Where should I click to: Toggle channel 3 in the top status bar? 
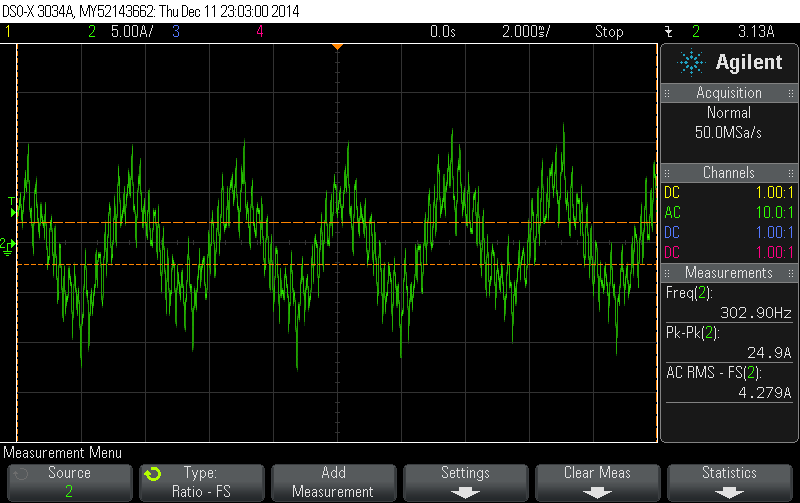175,32
